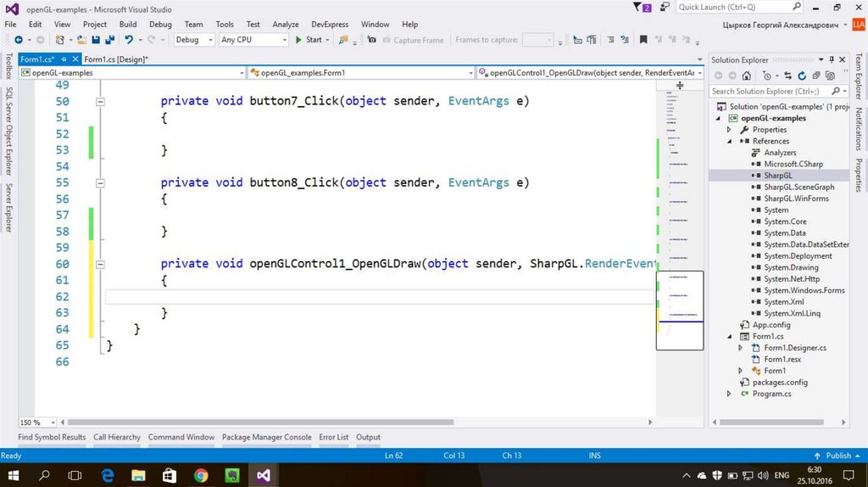The image size is (868, 487).
Task: Switch to the Form1.cs [Design] tab
Action: point(115,59)
